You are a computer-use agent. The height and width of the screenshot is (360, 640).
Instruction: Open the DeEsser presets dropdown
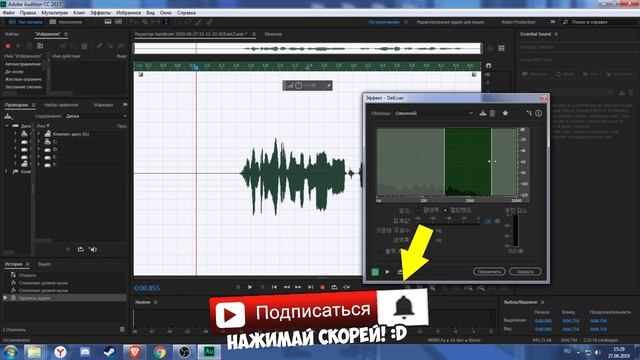pos(434,113)
